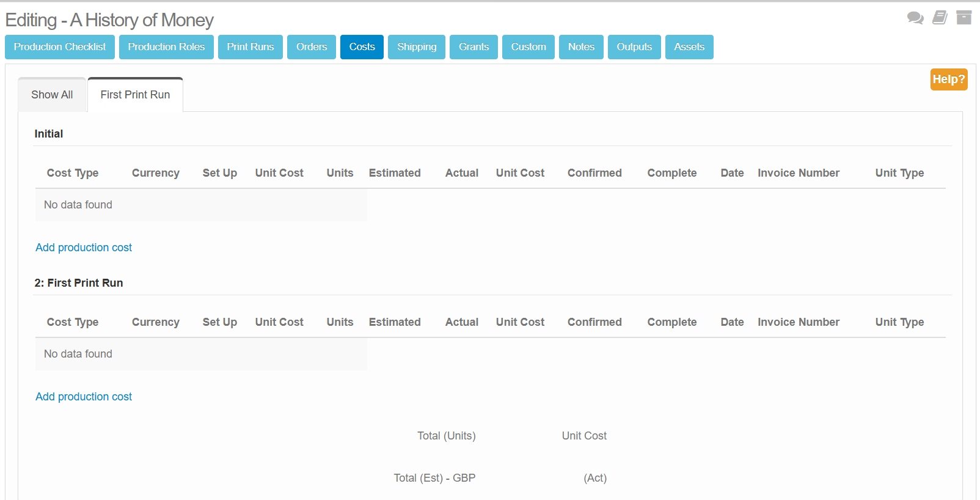Viewport: 980px width, 500px height.
Task: Switch to the Assets section
Action: [x=689, y=47]
